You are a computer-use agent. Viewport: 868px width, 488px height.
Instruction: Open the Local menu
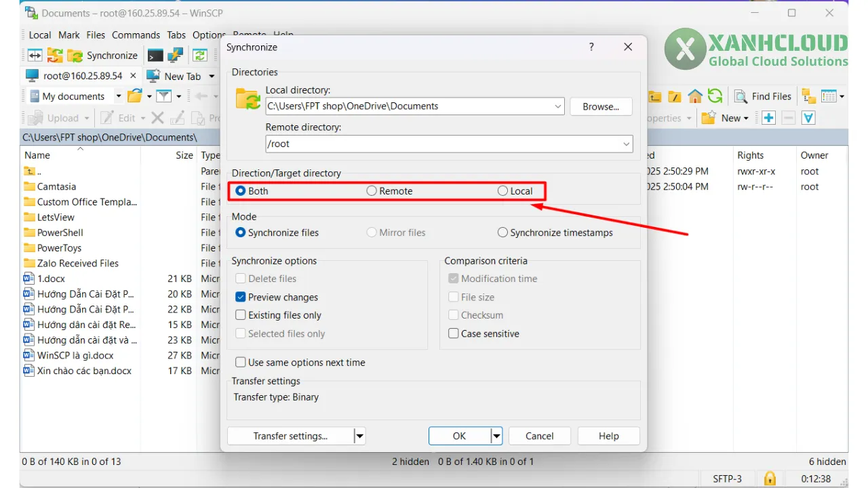coord(39,35)
